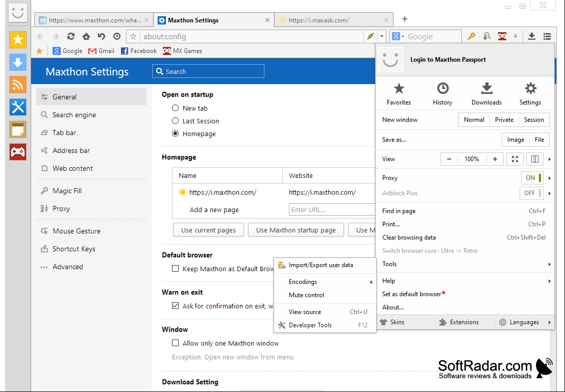The image size is (565, 392).
Task: Check Allow only one Maxthon window
Action: pyautogui.click(x=175, y=343)
